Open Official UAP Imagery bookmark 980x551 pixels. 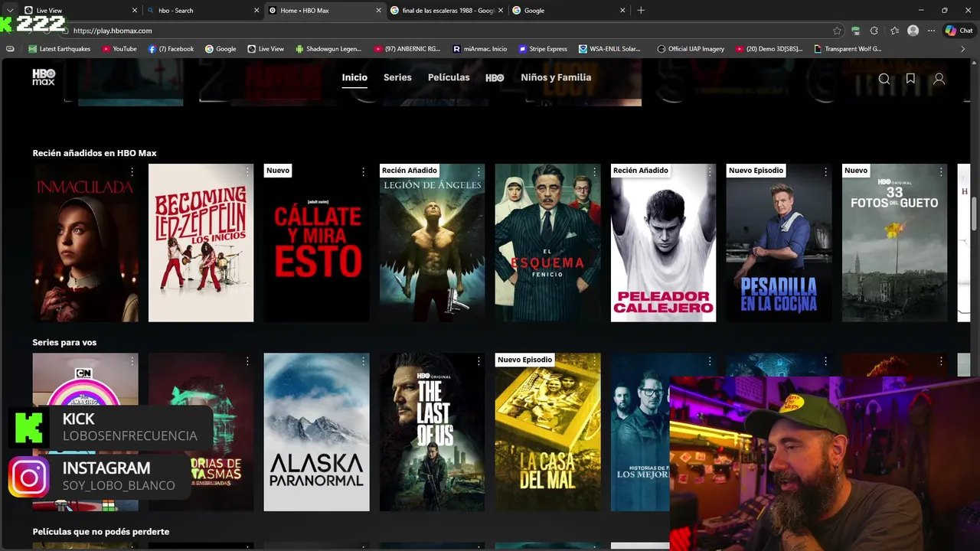[x=691, y=49]
